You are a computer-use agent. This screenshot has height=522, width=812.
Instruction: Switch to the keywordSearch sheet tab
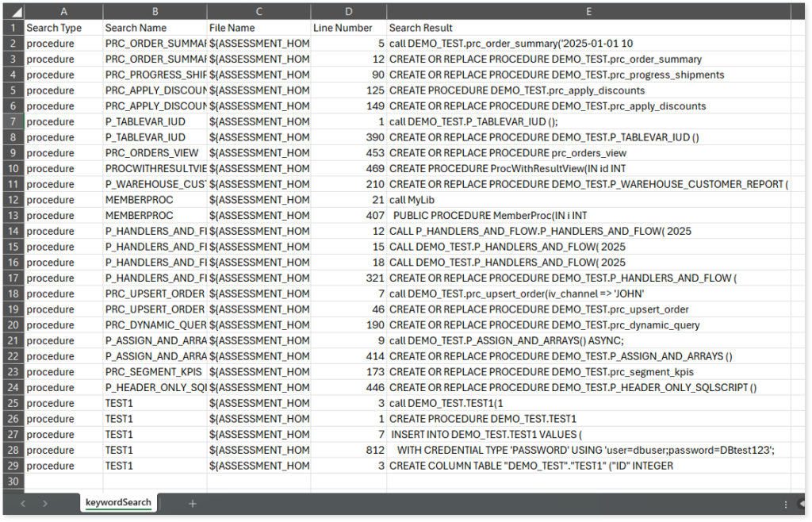118,503
